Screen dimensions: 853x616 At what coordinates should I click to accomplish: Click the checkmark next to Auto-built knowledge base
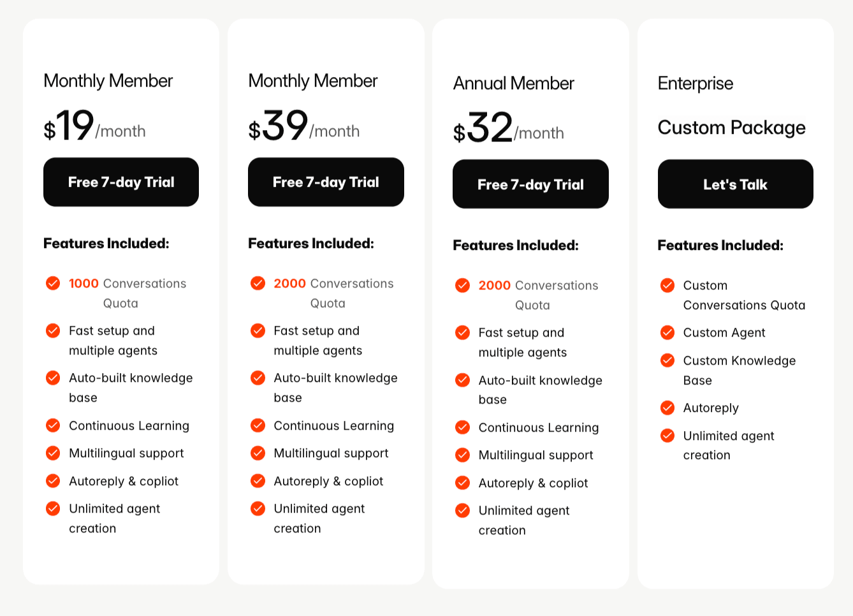pos(53,378)
